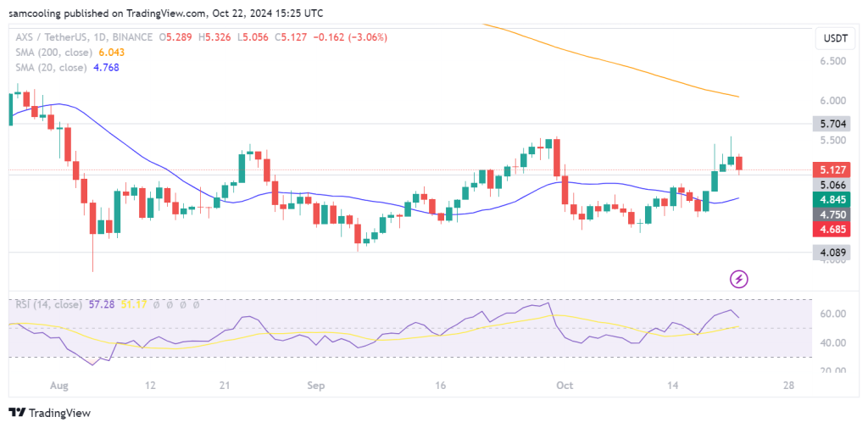Image resolution: width=868 pixels, height=428 pixels.
Task: Click the 5.704 horizontal line price label
Action: click(x=830, y=124)
